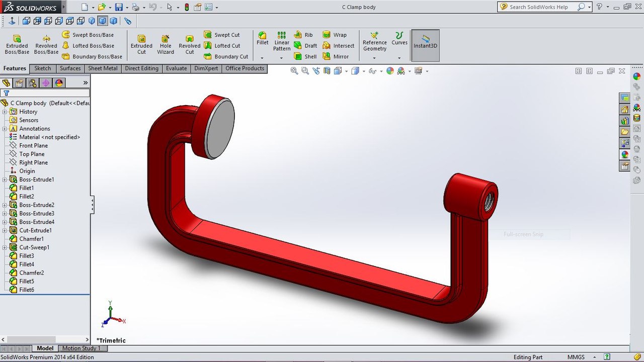Select the Draft tool
The width and height of the screenshot is (644, 362).
coord(305,46)
